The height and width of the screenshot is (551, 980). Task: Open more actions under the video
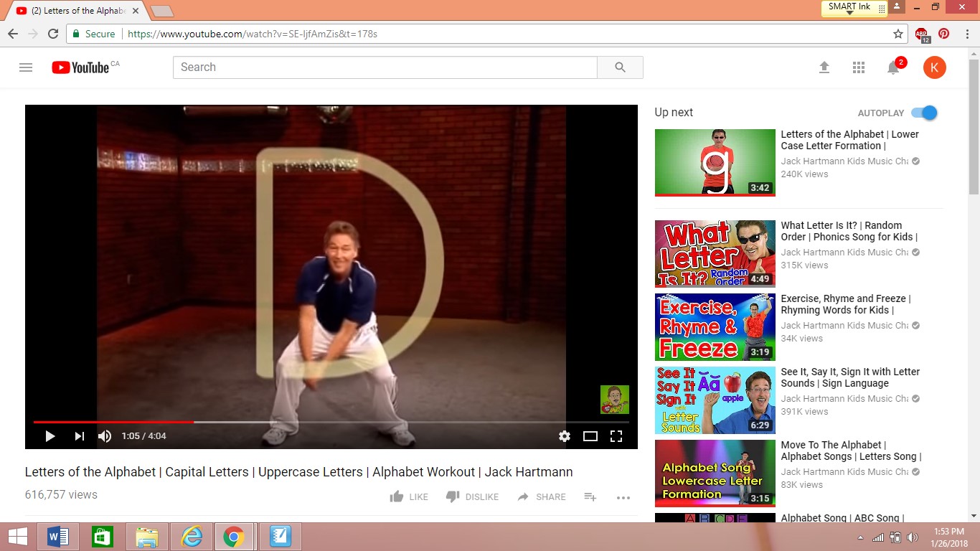pos(623,497)
